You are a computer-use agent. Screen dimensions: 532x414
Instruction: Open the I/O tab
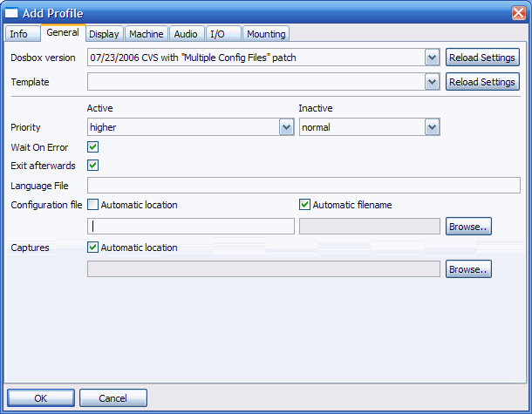pos(217,34)
